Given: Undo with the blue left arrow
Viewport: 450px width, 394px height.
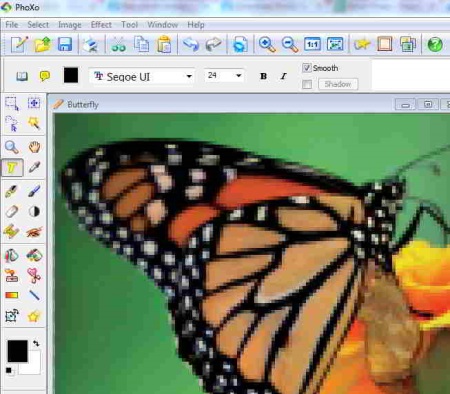Looking at the screenshot, I should click(x=191, y=44).
